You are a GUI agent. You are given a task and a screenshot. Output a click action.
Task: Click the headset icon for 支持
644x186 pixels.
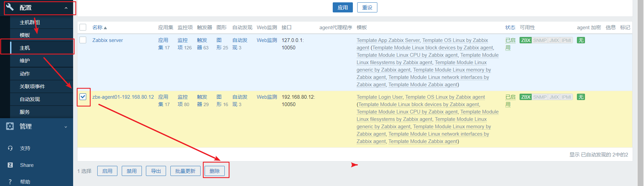coord(10,148)
